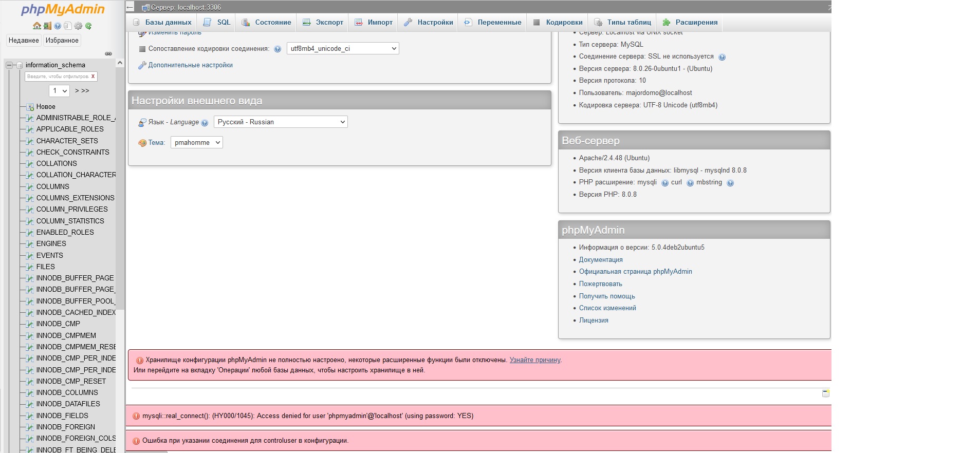The width and height of the screenshot is (980, 453).
Task: Open the Импорт tab
Action: [x=374, y=23]
